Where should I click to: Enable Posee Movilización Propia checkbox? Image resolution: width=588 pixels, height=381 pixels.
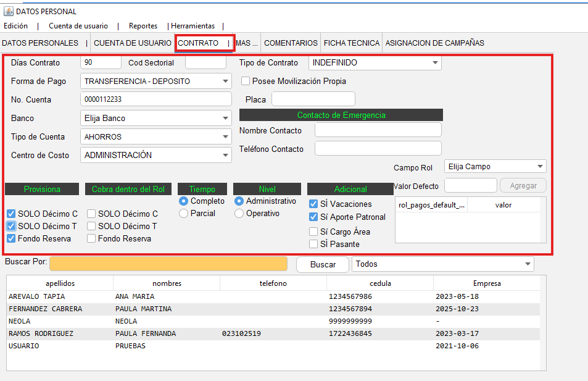point(246,81)
